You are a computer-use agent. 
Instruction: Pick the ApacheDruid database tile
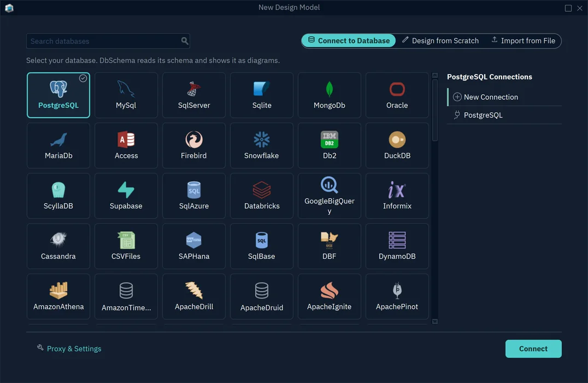pyautogui.click(x=262, y=296)
